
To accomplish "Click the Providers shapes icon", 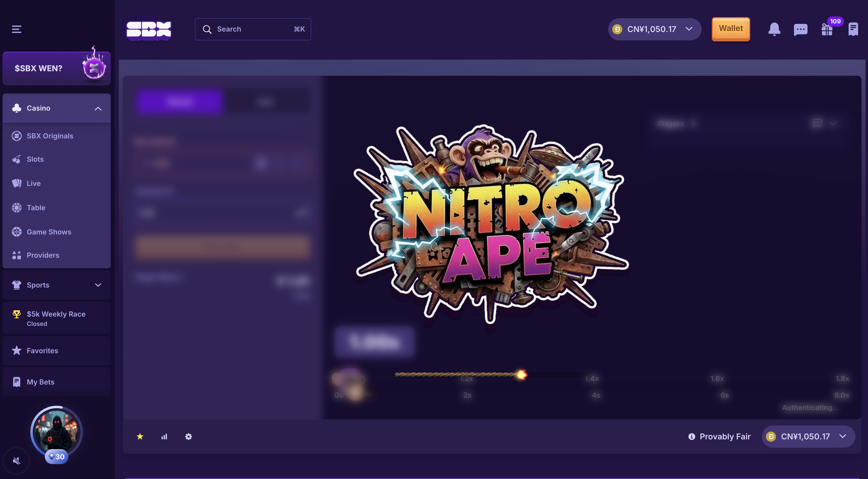I will coord(16,255).
